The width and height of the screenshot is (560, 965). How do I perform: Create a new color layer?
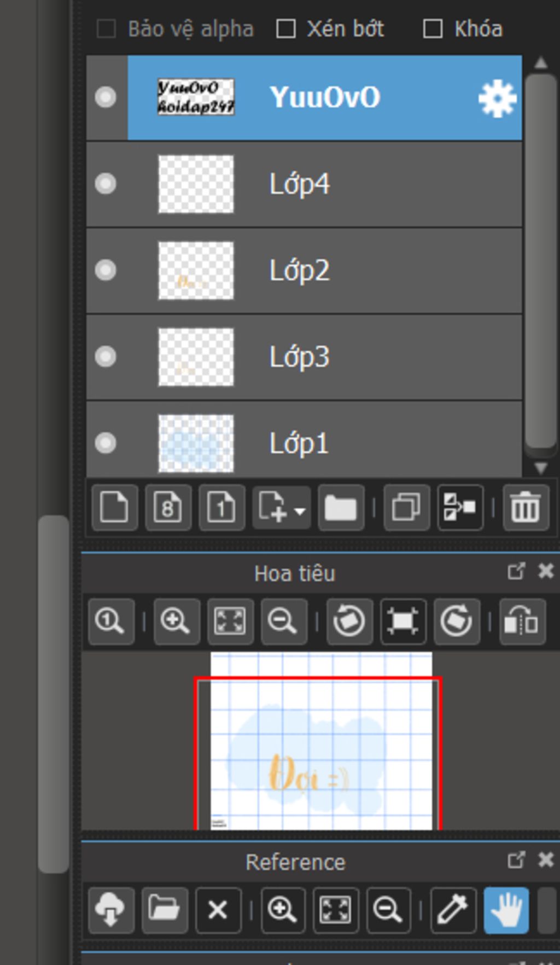click(114, 508)
